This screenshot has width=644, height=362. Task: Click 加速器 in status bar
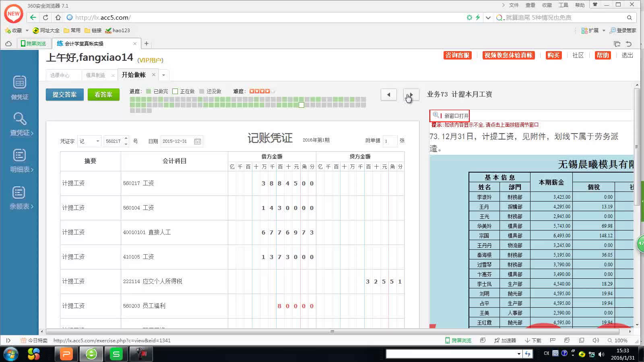coord(505,340)
